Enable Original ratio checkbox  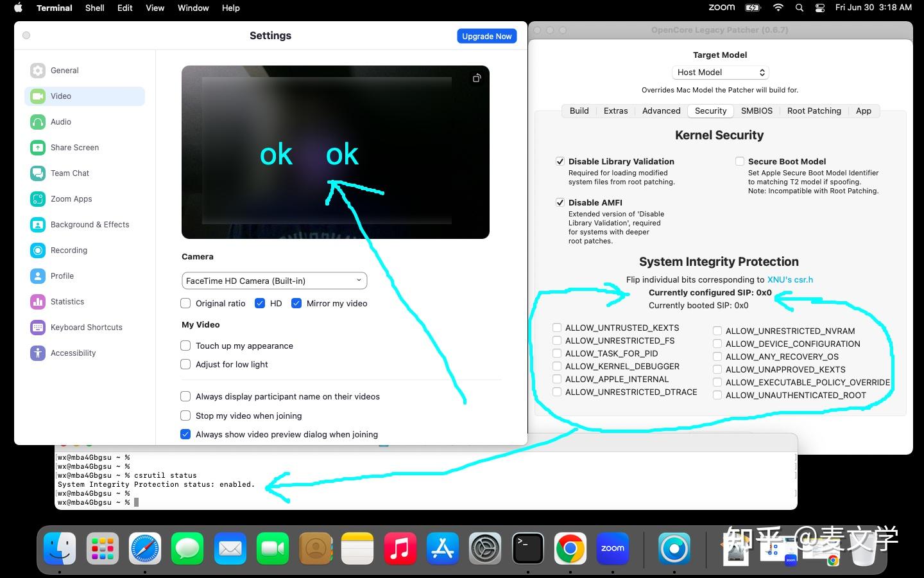coord(185,303)
